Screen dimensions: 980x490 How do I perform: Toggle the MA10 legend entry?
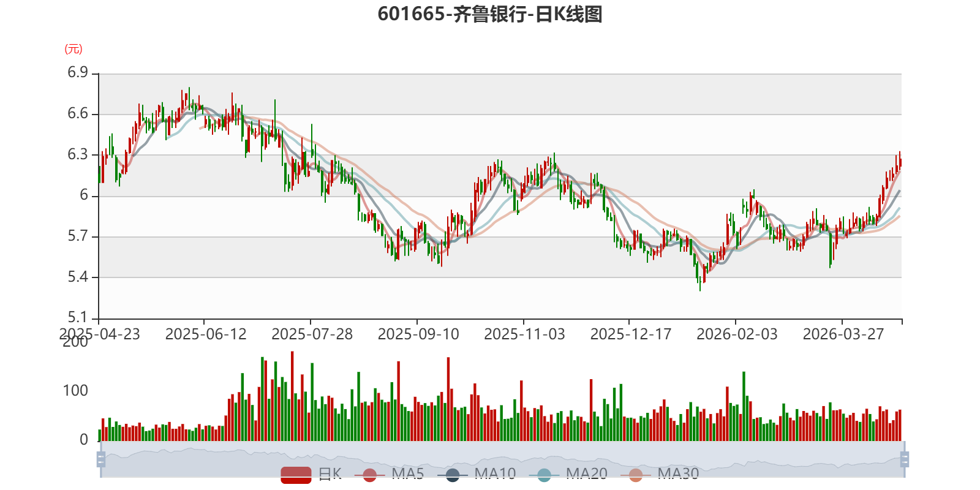pyautogui.click(x=477, y=474)
